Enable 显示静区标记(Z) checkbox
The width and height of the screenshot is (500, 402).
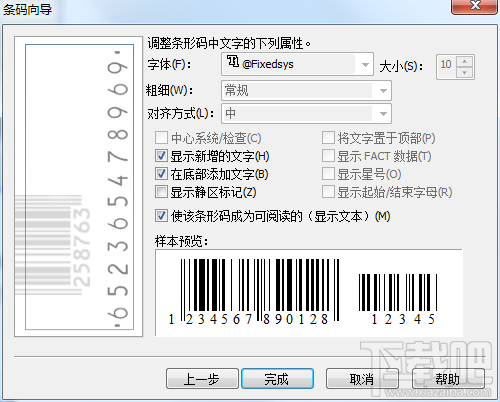161,192
